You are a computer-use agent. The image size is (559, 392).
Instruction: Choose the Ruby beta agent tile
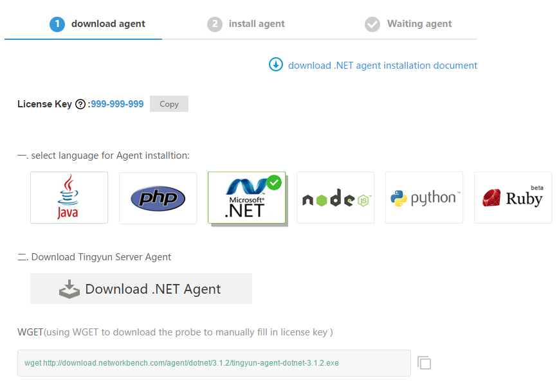point(513,198)
